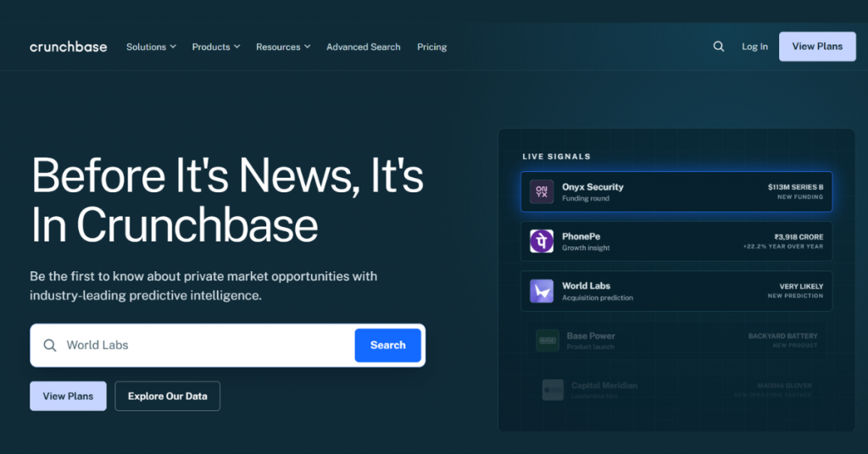The height and width of the screenshot is (454, 868).
Task: Expand the Products dropdown menu
Action: point(216,47)
